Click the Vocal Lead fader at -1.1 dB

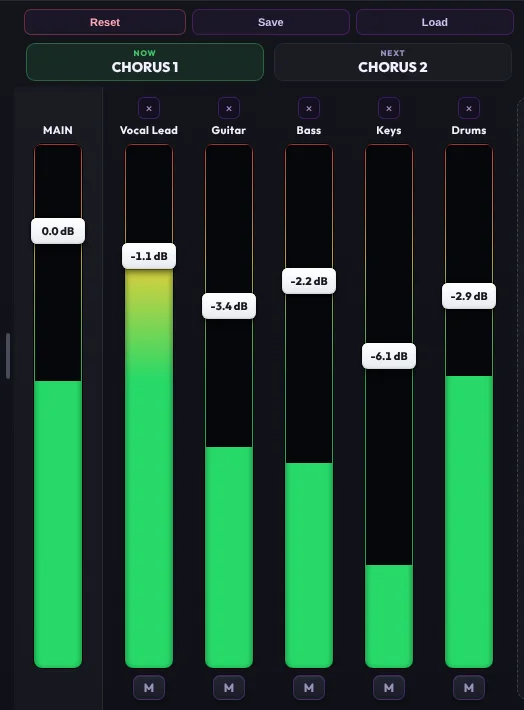149,256
